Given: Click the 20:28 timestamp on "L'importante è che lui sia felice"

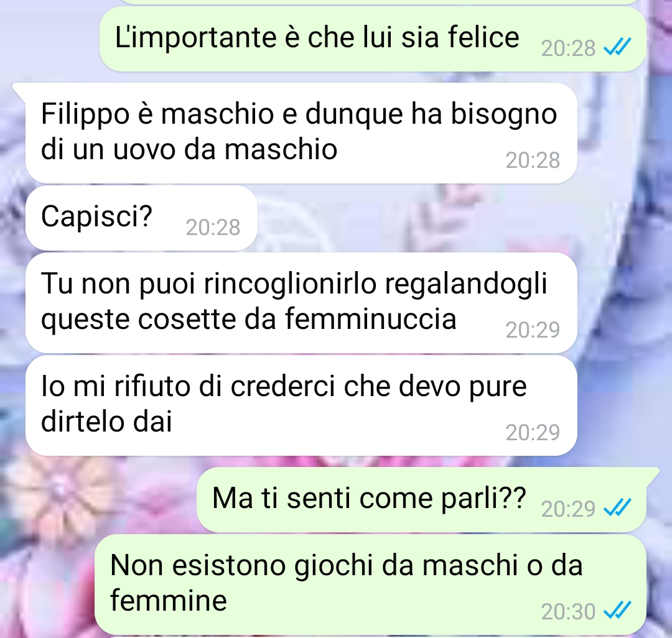Looking at the screenshot, I should (568, 48).
